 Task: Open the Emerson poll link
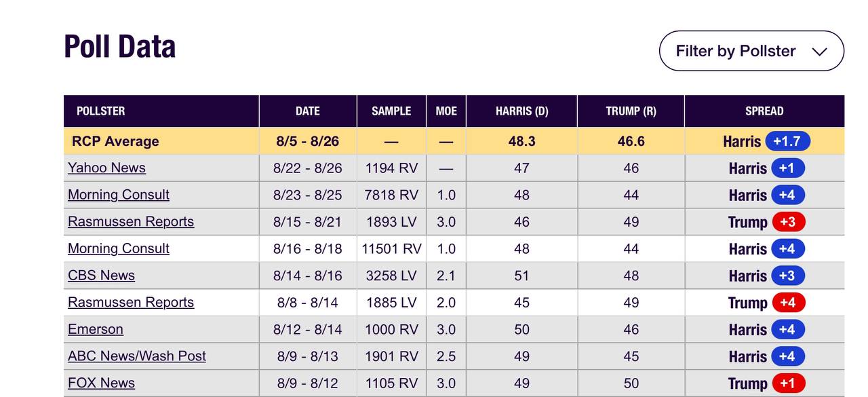[96, 329]
